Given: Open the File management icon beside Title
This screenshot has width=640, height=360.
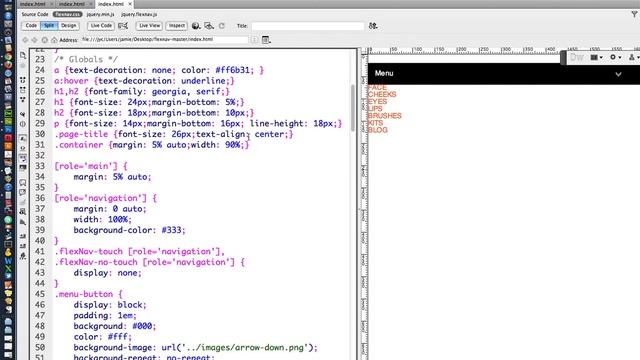Looking at the screenshot, I should click(x=373, y=26).
